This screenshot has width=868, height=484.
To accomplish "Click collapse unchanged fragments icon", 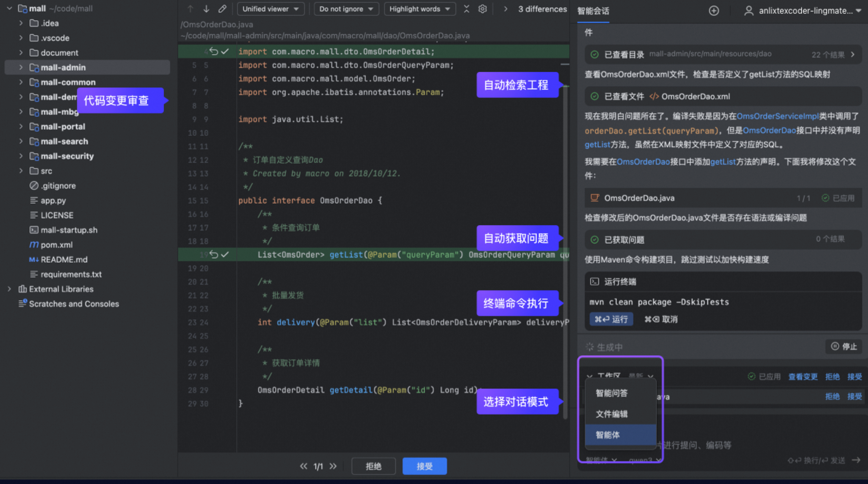I will 466,9.
